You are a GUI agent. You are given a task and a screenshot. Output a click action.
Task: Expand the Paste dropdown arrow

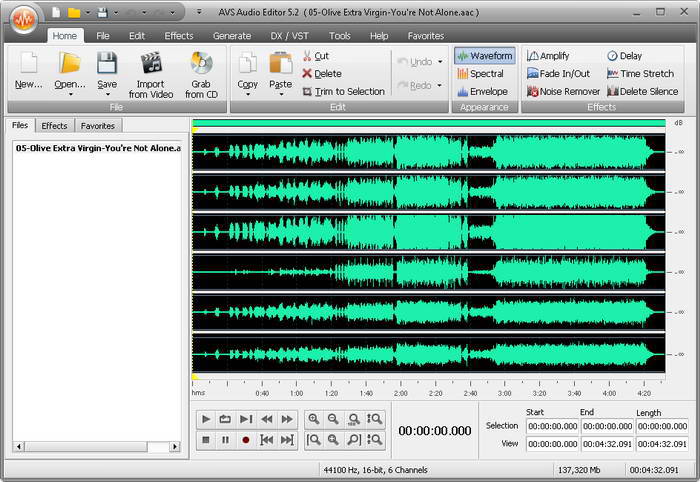point(281,95)
